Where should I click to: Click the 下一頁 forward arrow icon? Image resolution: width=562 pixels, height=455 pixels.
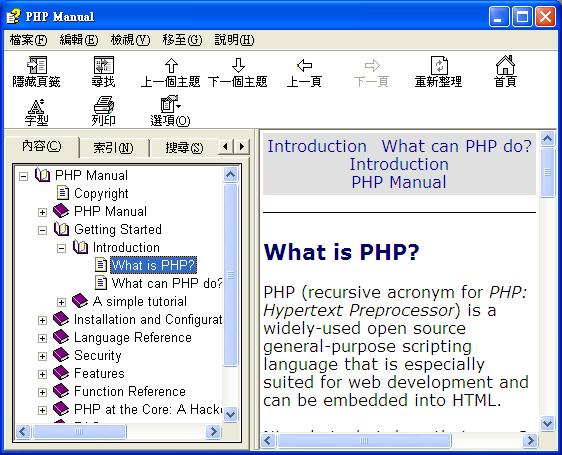[x=372, y=66]
